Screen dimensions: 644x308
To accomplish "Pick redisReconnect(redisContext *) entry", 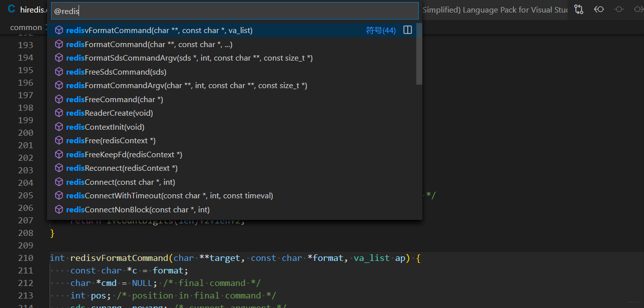I will (234, 168).
